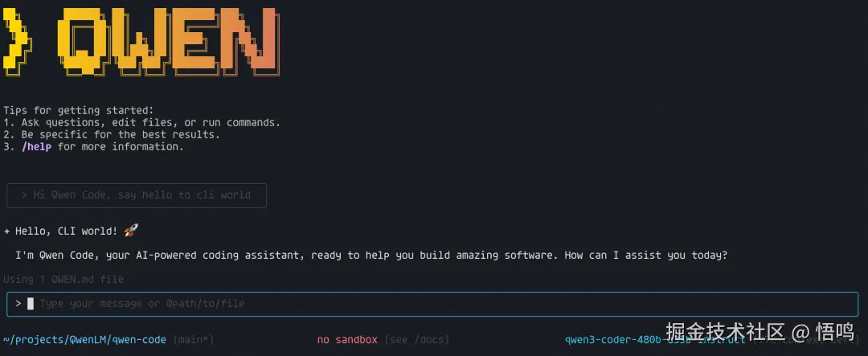
Task: Click the '~/projects/QwenLM/qwen-code' path
Action: (84, 339)
